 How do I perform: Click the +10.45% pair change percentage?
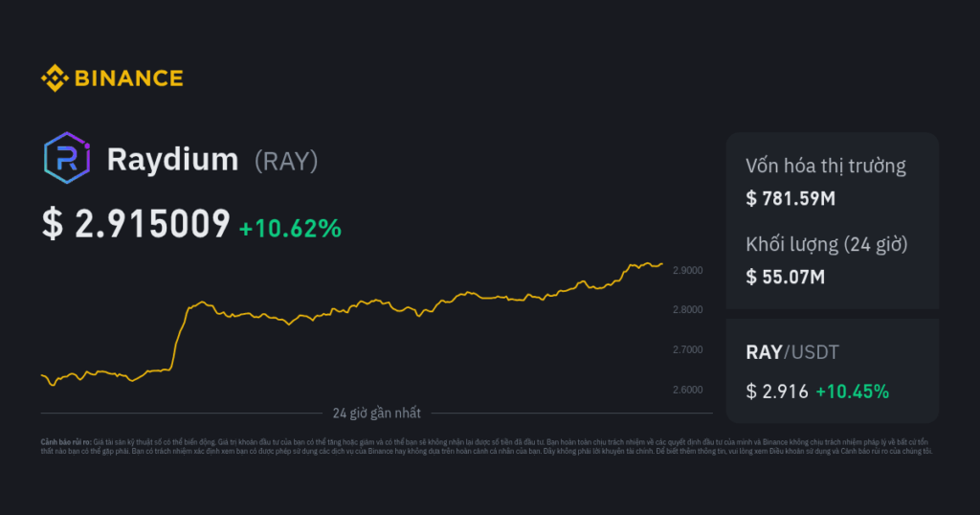click(x=852, y=391)
